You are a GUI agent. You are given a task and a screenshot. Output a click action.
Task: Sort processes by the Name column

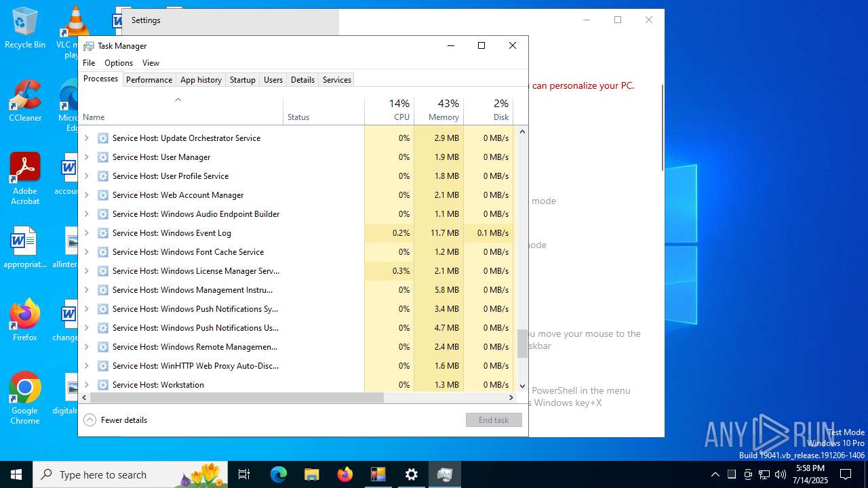181,111
